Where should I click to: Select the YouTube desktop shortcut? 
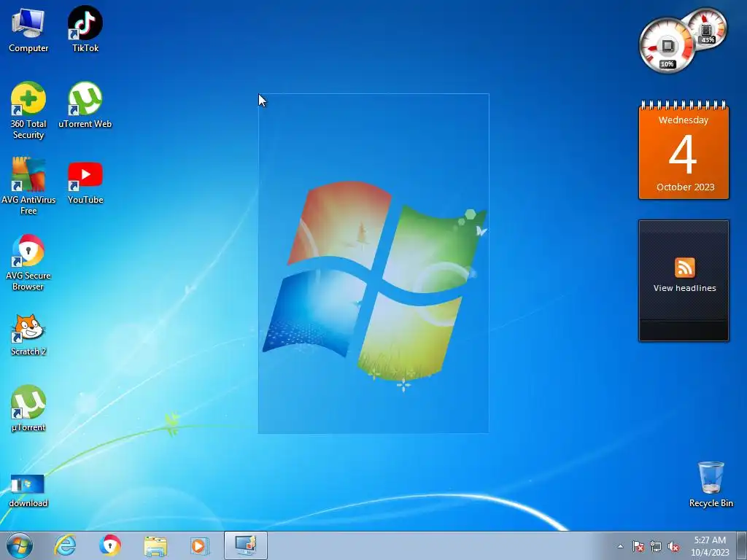[85, 182]
